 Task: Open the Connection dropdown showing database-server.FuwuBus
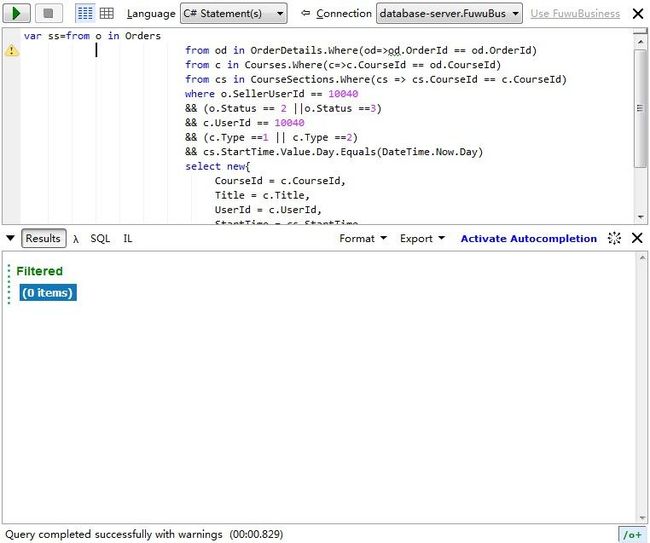(x=449, y=13)
